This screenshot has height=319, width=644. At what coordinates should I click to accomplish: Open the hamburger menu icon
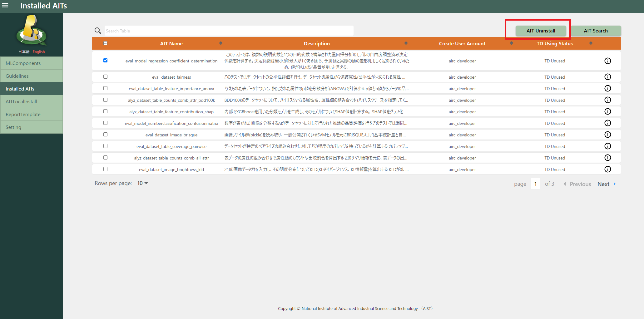point(5,5)
